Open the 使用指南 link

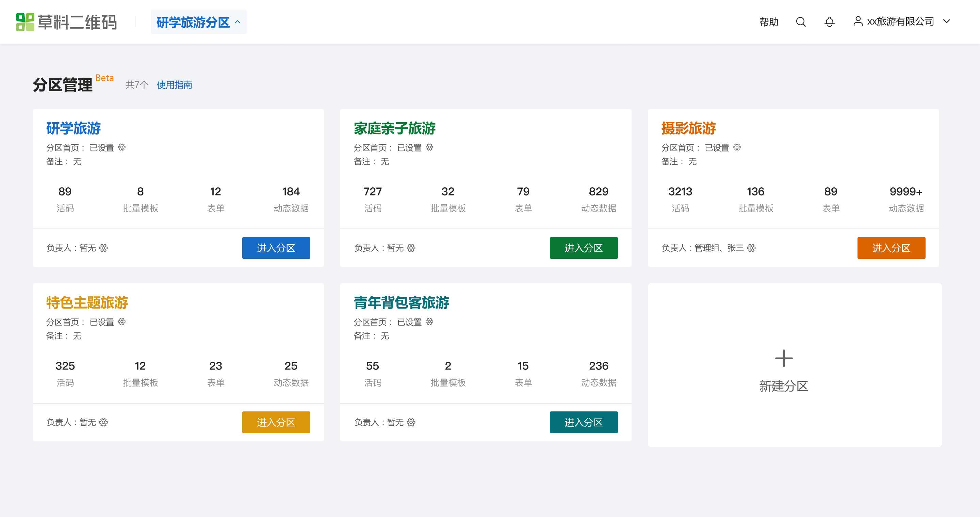point(174,84)
